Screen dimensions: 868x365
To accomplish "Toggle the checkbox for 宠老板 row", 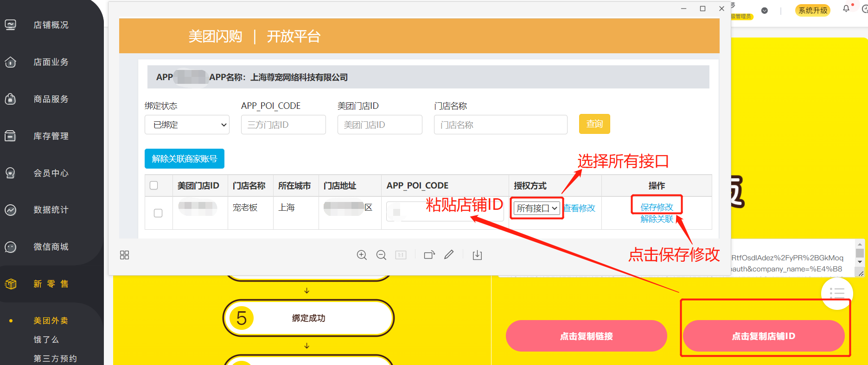I will point(158,213).
